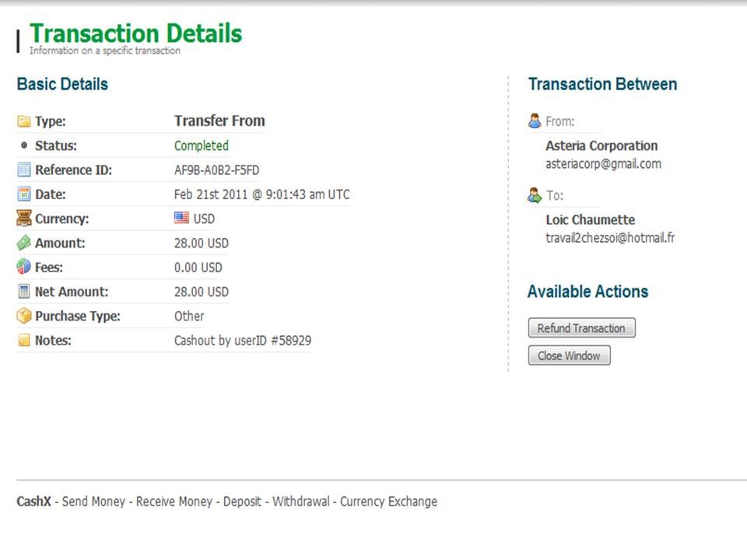Click the email travail2chezsoi@hotmail.fr
This screenshot has width=747, height=560.
(x=610, y=238)
